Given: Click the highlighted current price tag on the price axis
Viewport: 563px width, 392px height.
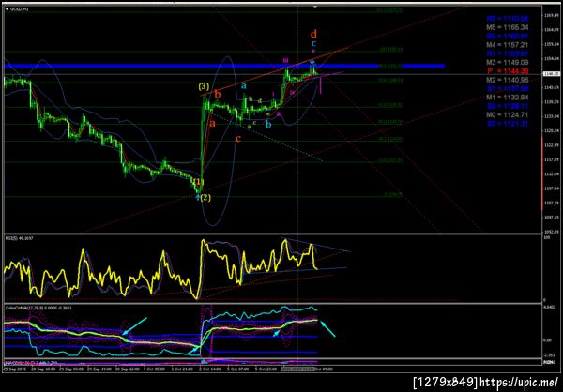Looking at the screenshot, I should coord(553,74).
